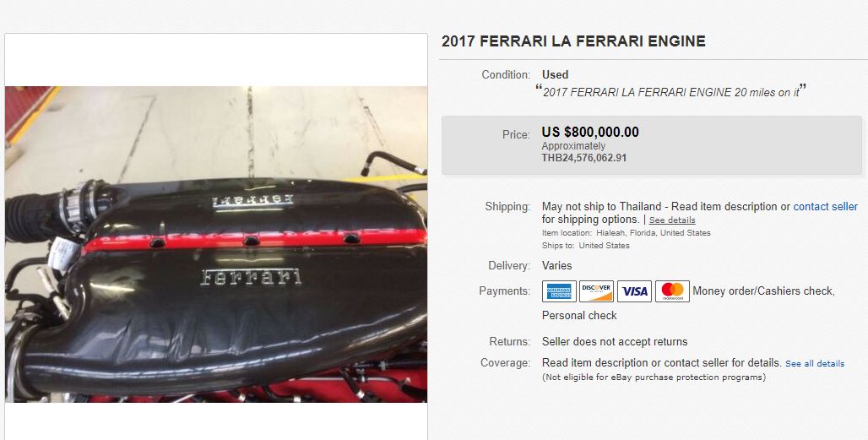
Task: Click the THB24,576,062.91 converted price
Action: click(x=584, y=158)
